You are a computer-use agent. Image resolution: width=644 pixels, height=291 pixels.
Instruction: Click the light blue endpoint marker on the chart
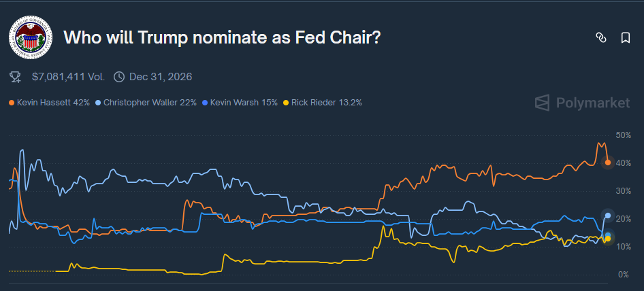608,216
